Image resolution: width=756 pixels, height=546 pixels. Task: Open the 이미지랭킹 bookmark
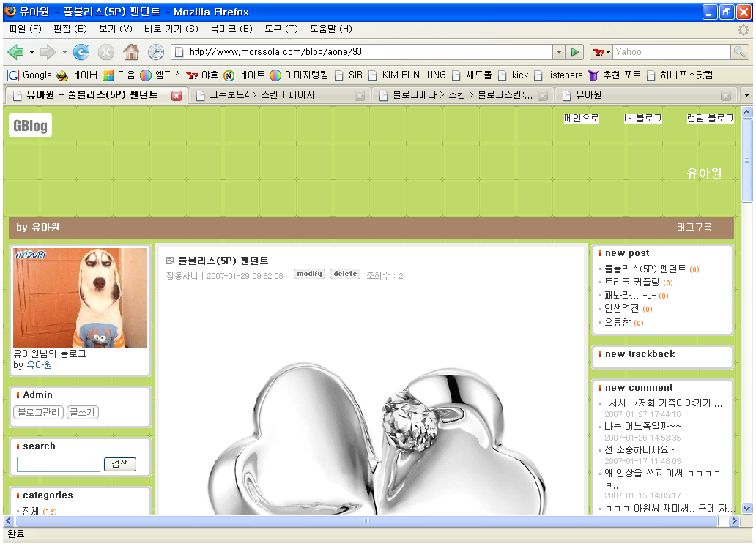pos(300,75)
